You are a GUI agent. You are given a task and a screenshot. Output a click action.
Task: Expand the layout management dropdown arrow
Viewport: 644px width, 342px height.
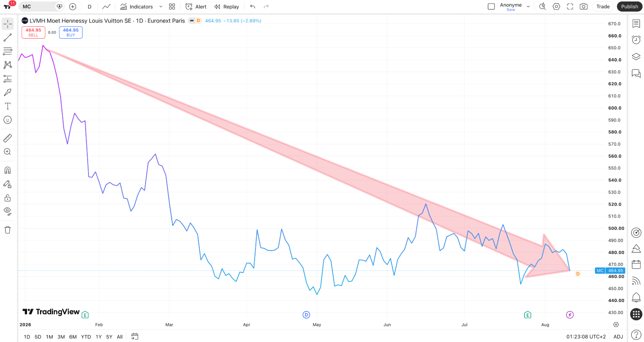[x=528, y=6]
